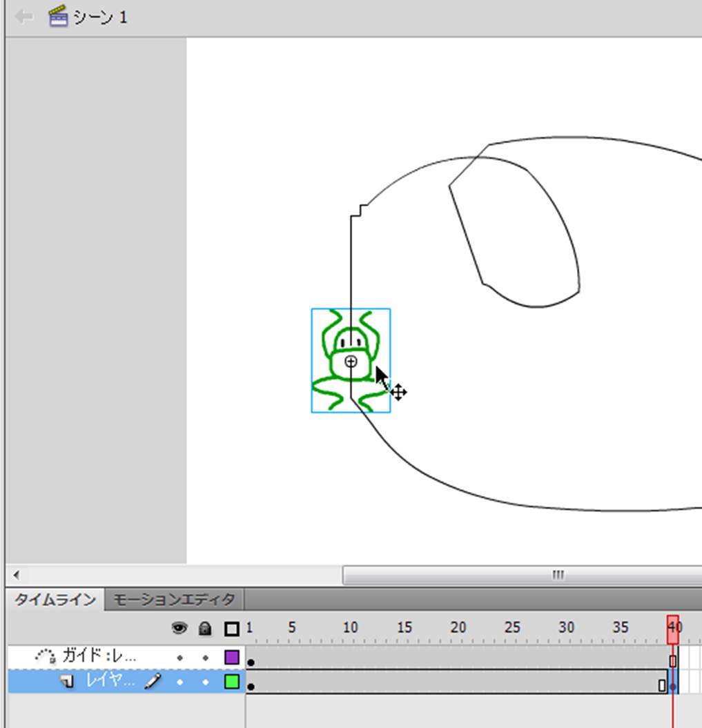The width and height of the screenshot is (702, 728).
Task: Click the シーン 1 clapperboard icon
Action: [59, 17]
